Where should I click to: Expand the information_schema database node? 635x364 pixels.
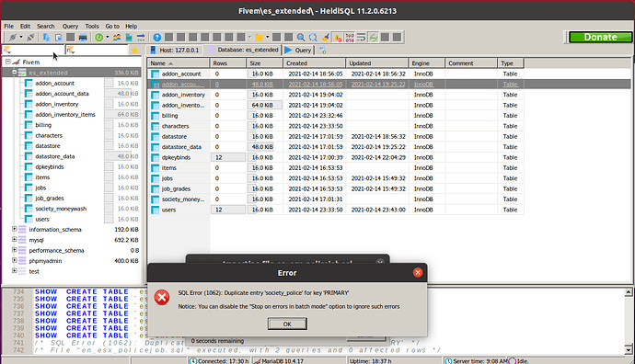14,229
